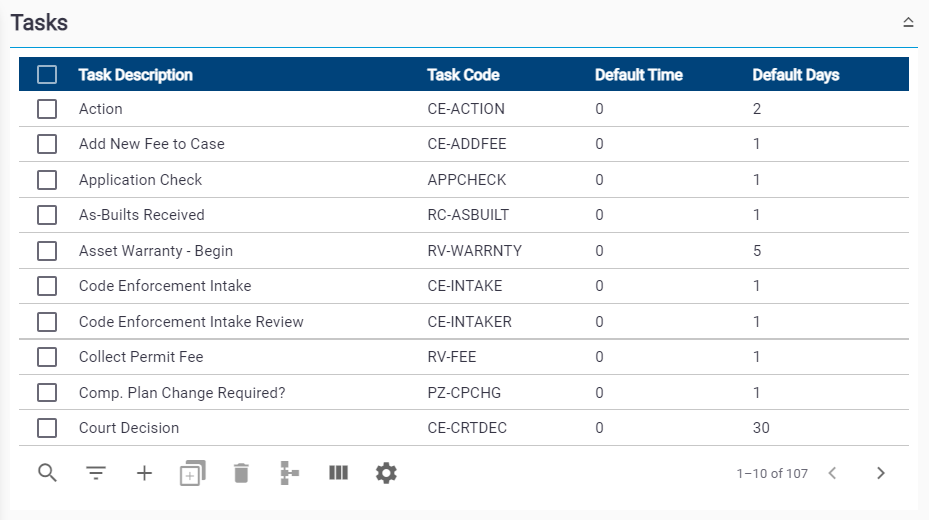Image resolution: width=929 pixels, height=520 pixels.
Task: Click the CE-INTAKER task code
Action: 470,322
